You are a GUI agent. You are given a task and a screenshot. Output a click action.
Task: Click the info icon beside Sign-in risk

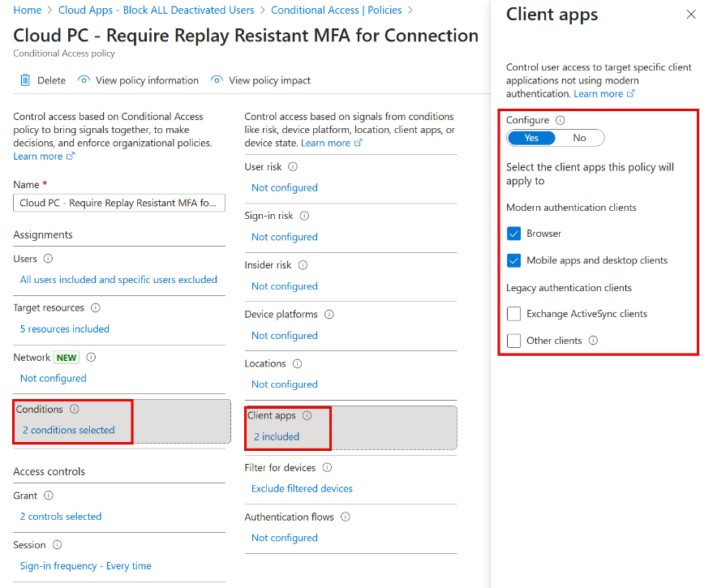click(303, 216)
